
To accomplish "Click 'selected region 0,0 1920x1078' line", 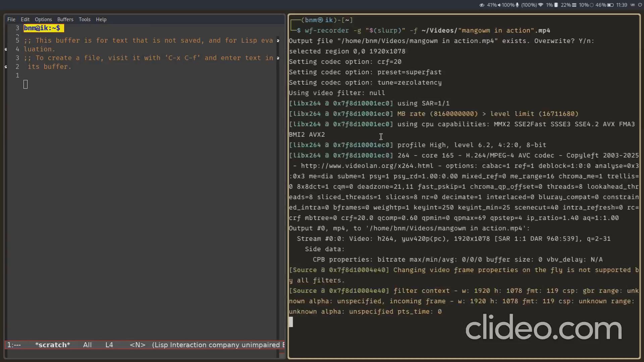I will coord(347,51).
